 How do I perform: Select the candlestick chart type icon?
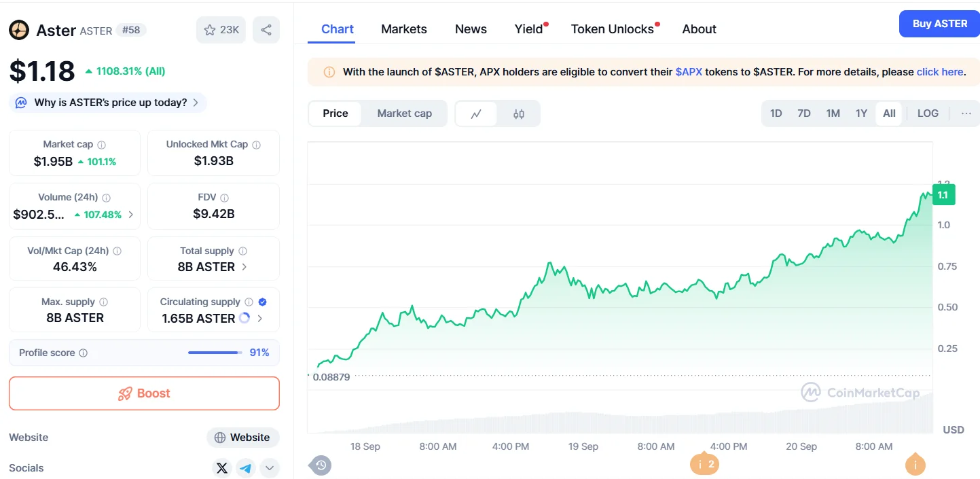click(x=519, y=114)
